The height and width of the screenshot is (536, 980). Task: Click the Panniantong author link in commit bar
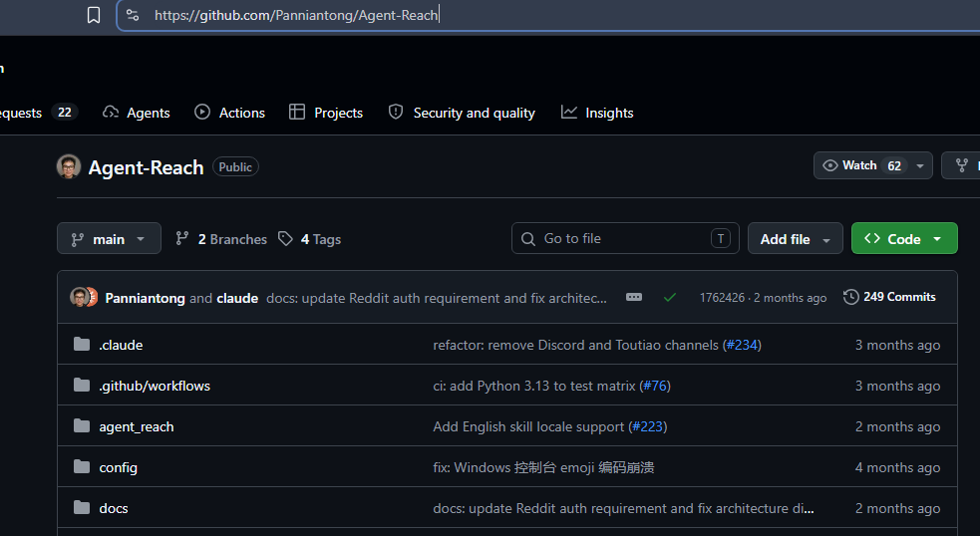145,298
